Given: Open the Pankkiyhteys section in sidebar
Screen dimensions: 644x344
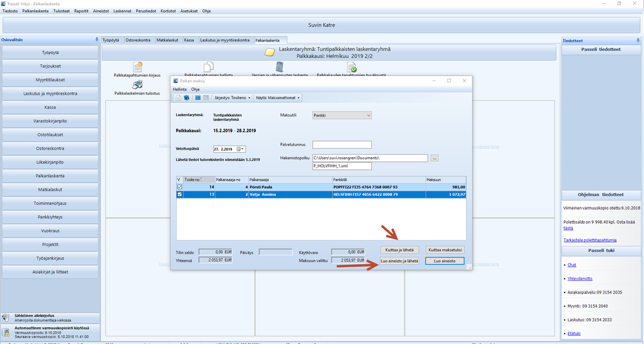Looking at the screenshot, I should [x=50, y=217].
